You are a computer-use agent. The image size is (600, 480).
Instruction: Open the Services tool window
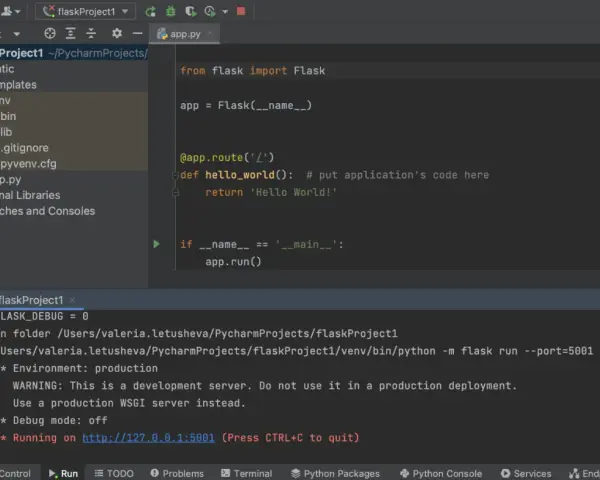(526, 473)
